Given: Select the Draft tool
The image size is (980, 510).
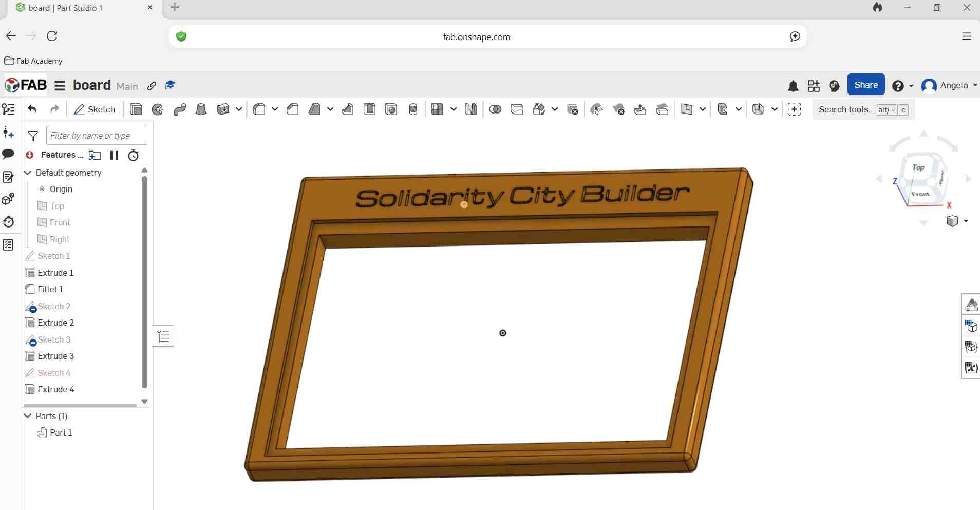Looking at the screenshot, I should click(314, 109).
